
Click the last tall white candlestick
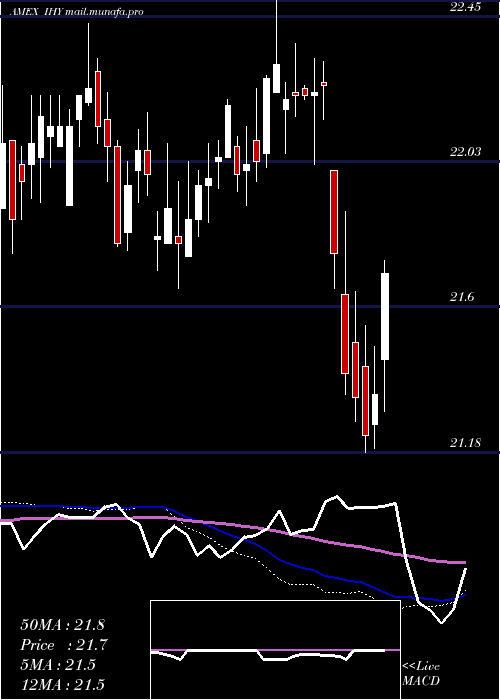tap(385, 316)
